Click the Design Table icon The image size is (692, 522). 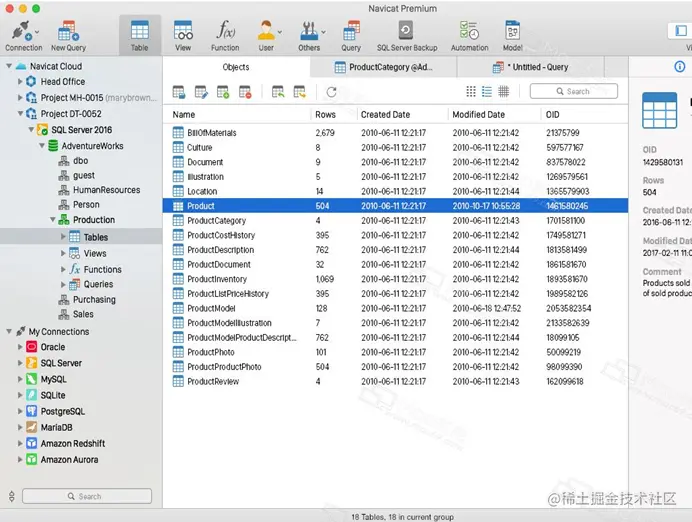201,92
